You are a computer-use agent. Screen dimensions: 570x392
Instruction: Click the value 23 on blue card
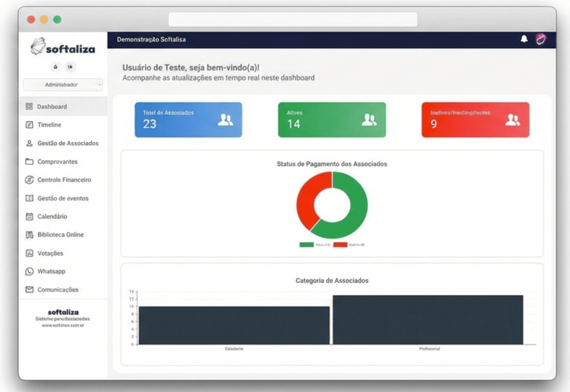[x=150, y=124]
